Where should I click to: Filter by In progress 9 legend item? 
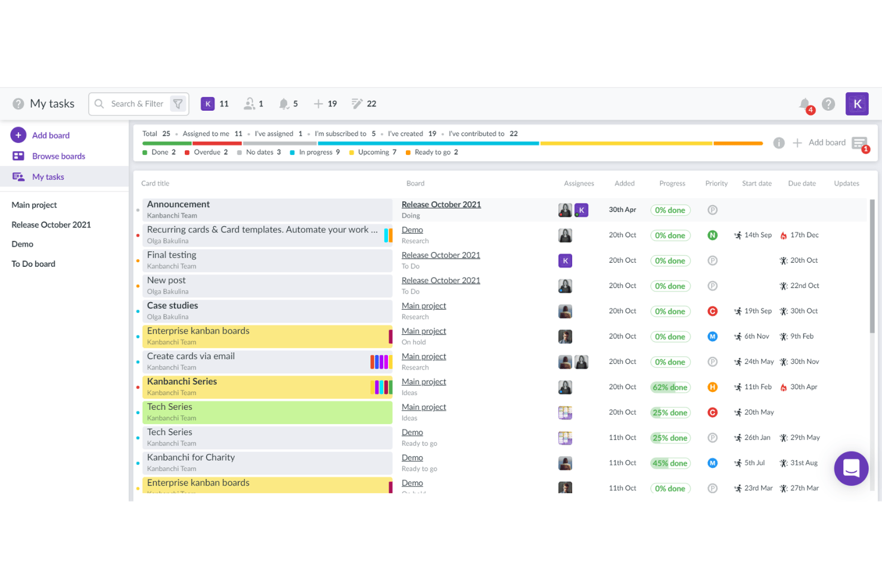click(x=315, y=153)
